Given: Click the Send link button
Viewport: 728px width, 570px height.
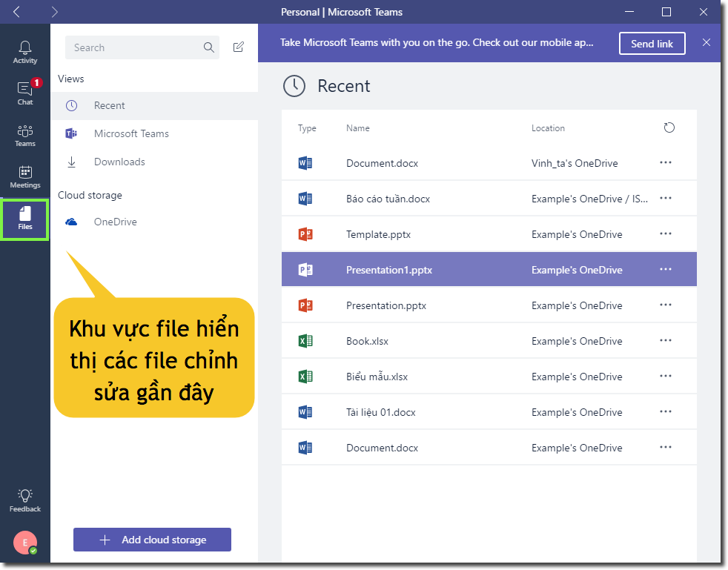Looking at the screenshot, I should click(x=652, y=43).
